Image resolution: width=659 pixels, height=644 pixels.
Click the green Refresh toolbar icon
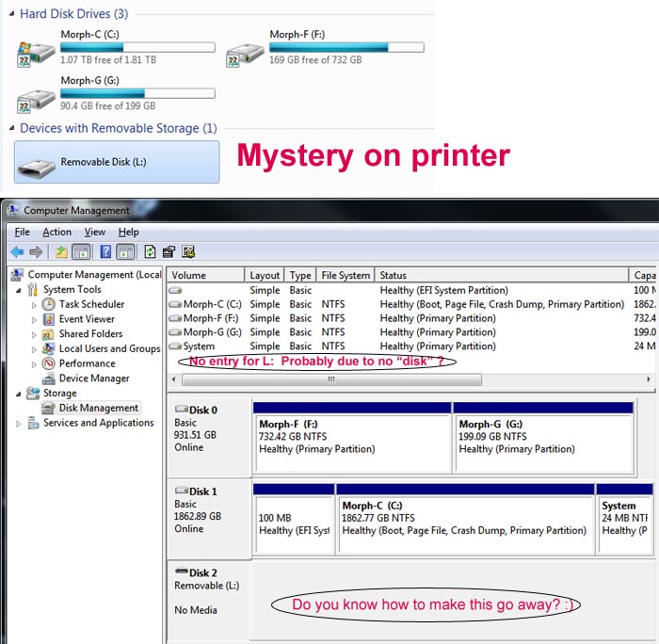coord(150,251)
